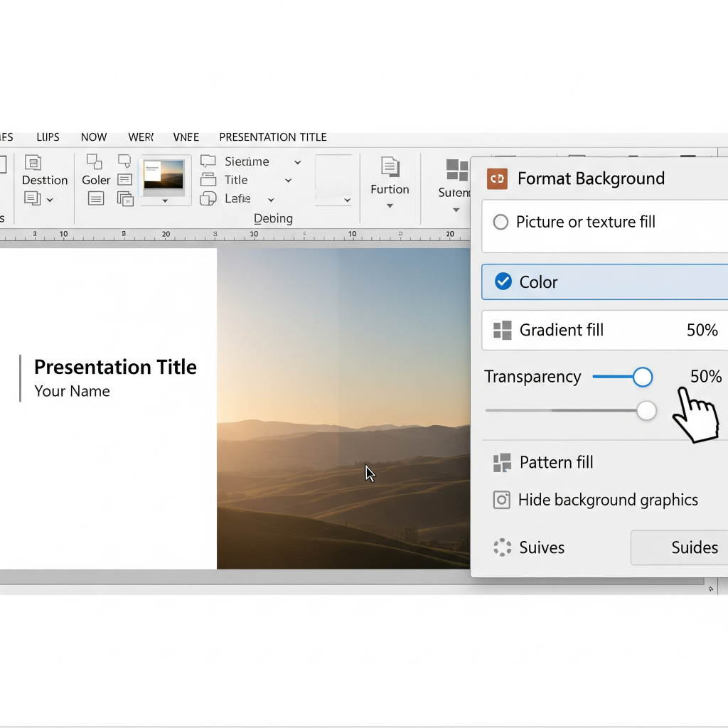The image size is (728, 728).
Task: Select the Picture or texture fill radio button
Action: click(x=501, y=222)
